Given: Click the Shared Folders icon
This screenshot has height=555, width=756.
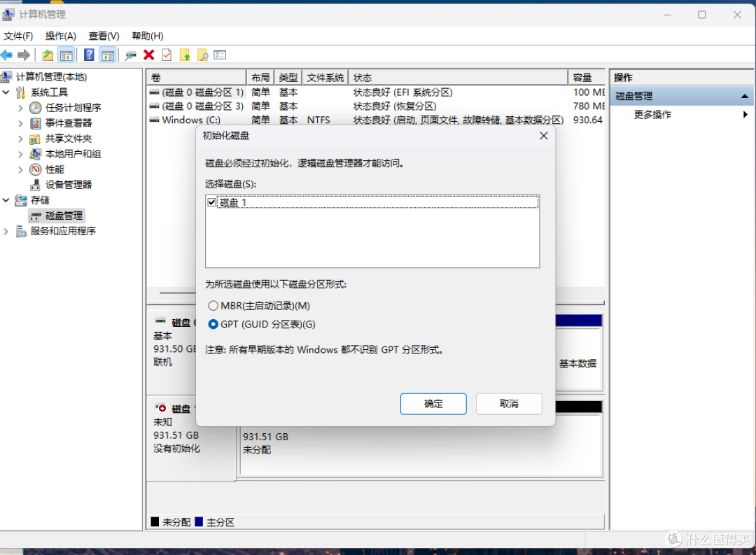Looking at the screenshot, I should pyautogui.click(x=35, y=139).
